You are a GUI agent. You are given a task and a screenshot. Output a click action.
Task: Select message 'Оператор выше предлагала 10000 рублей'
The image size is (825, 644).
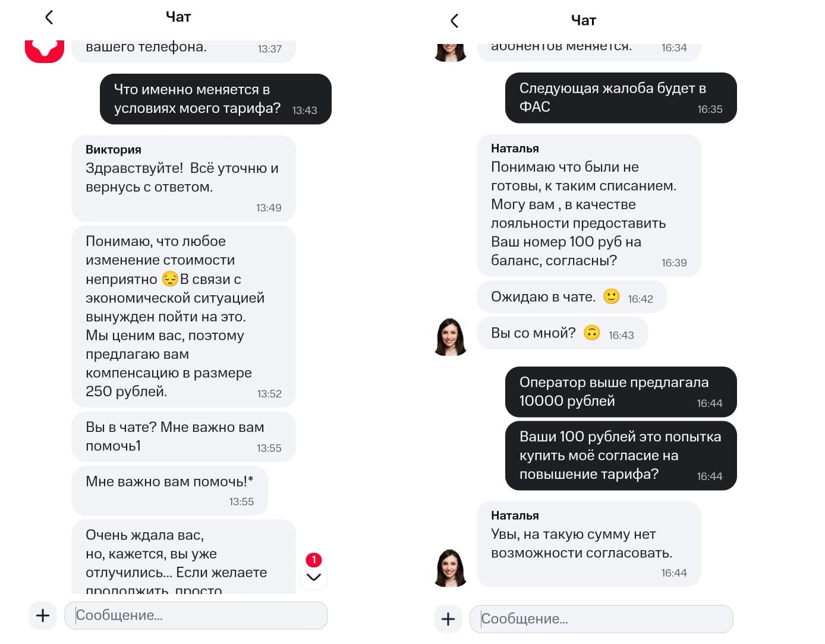621,392
